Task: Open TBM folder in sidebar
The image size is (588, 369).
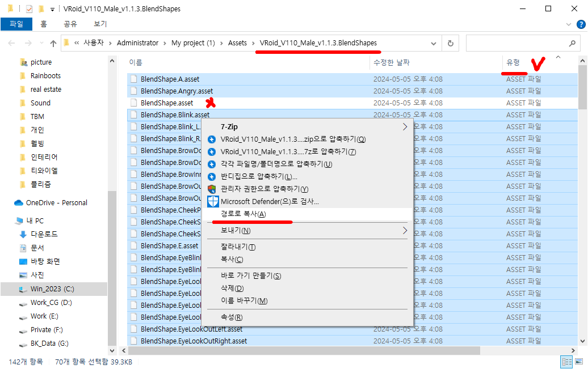Action: (x=37, y=117)
